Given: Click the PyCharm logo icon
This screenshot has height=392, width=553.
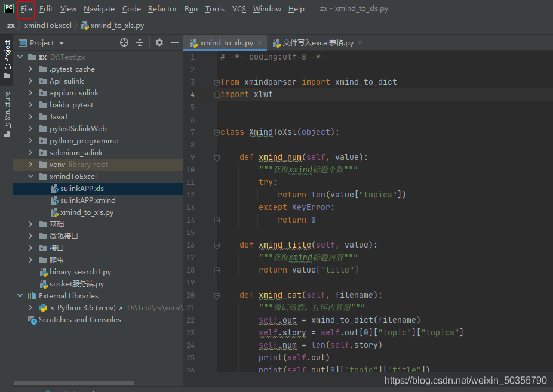Looking at the screenshot, I should [8, 8].
